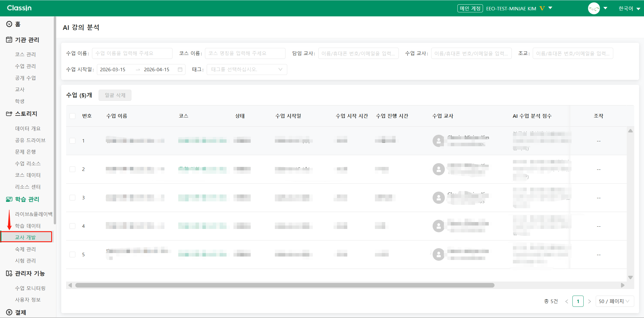Open 라이브&플레이백 sidebar link
The image size is (644, 318).
tap(34, 214)
